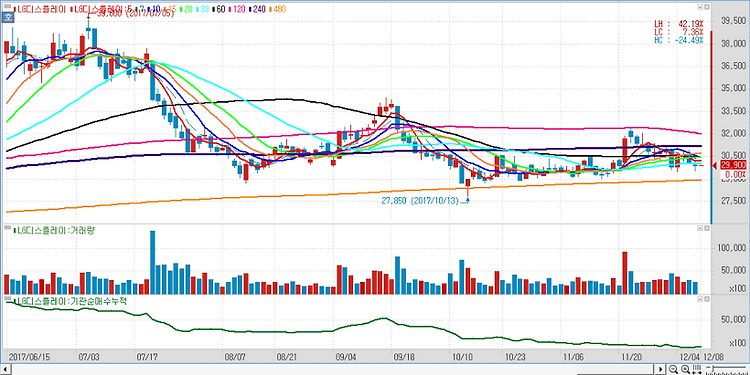Minimize the volume pane
The image size is (750, 375).
[700, 229]
